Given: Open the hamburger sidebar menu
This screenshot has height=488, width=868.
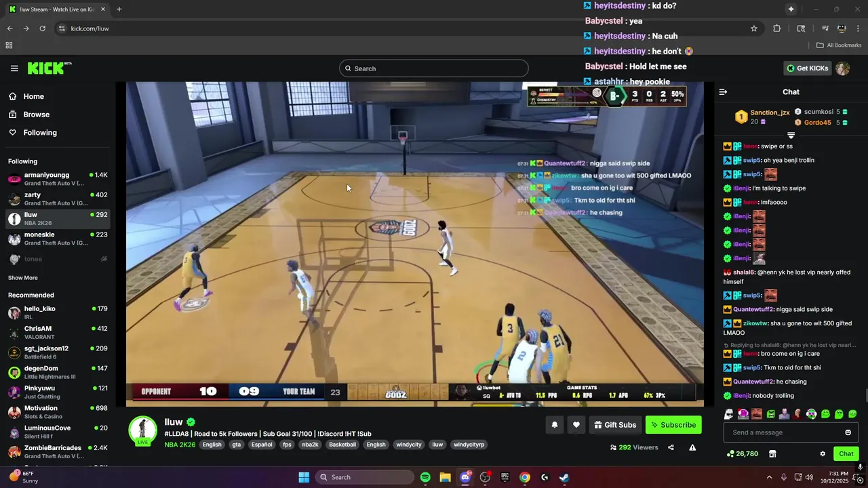Looking at the screenshot, I should pos(14,68).
